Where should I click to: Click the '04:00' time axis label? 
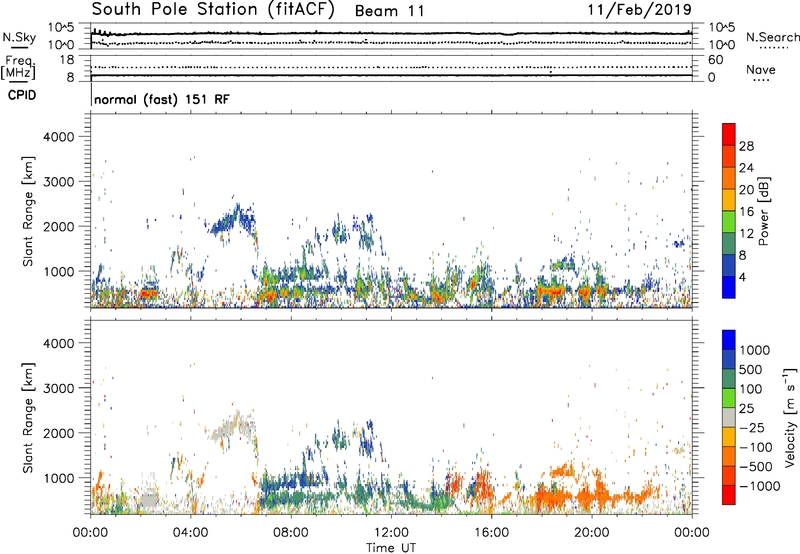190,533
